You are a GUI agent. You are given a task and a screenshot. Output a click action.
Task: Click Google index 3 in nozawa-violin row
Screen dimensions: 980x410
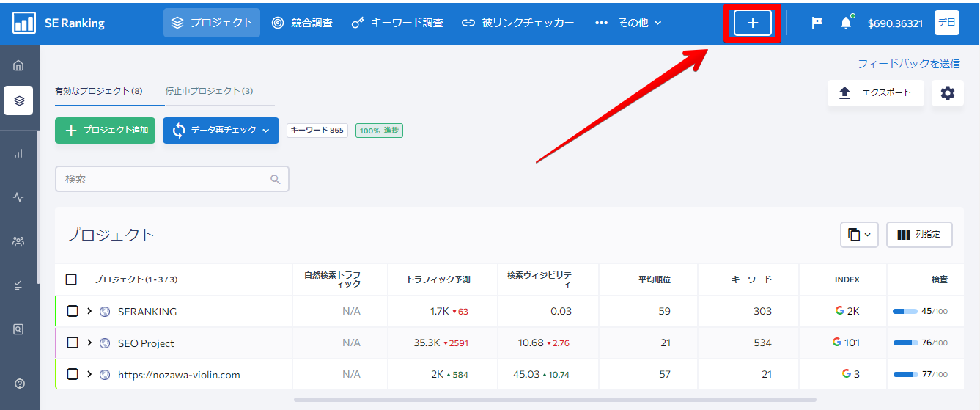[851, 374]
